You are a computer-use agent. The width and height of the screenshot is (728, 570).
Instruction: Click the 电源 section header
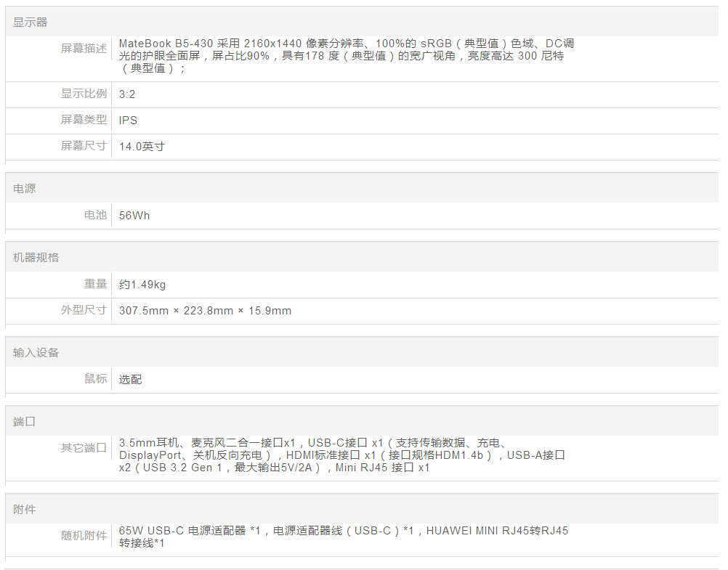pos(25,189)
